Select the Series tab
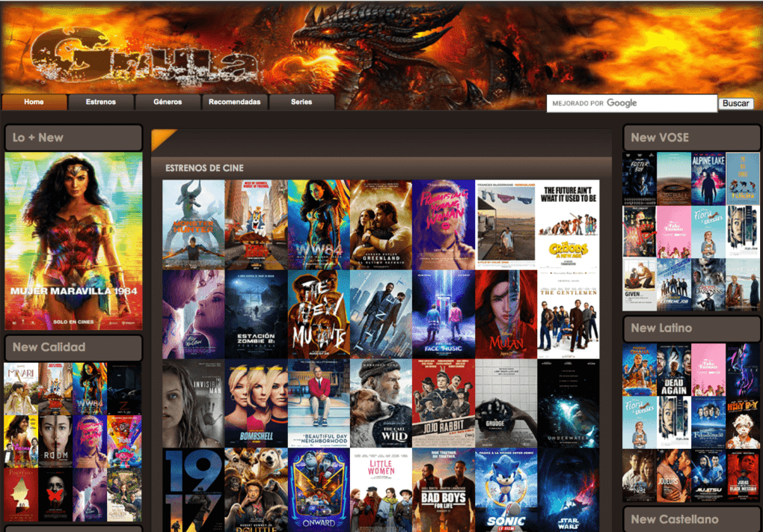 click(x=301, y=102)
